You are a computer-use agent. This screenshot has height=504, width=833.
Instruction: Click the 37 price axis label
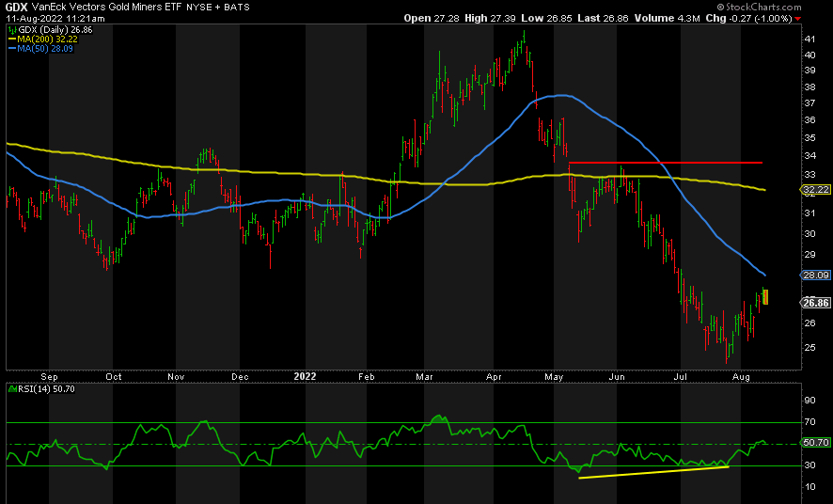click(x=810, y=102)
